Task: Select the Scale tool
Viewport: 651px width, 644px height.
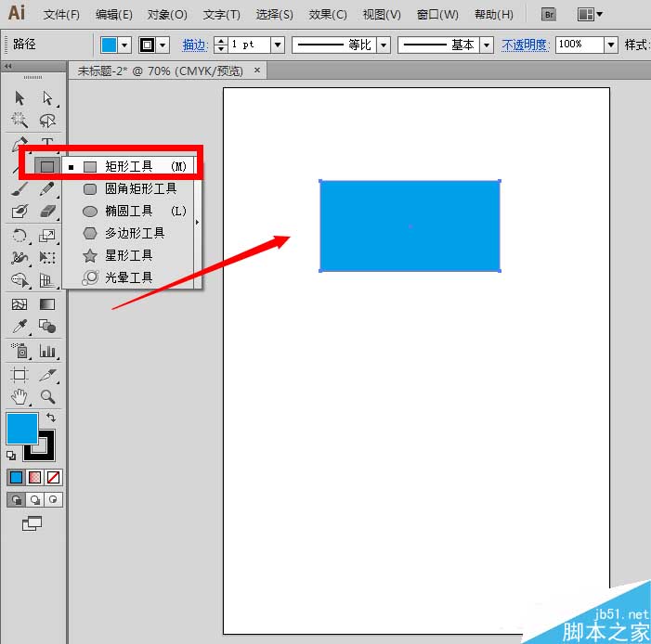Action: coord(47,236)
